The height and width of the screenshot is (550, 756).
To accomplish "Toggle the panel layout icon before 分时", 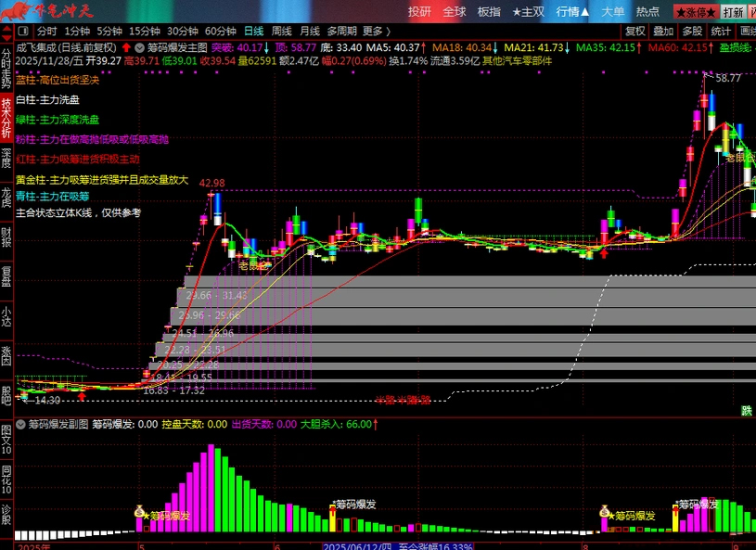I will [22, 32].
